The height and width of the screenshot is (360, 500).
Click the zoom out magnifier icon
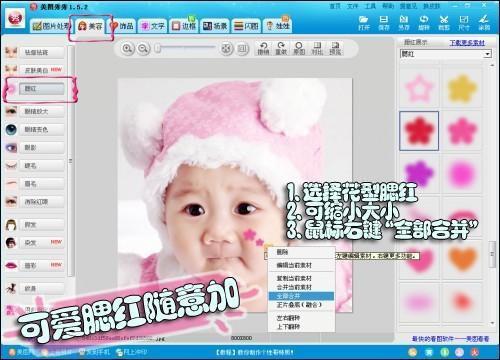(144, 49)
